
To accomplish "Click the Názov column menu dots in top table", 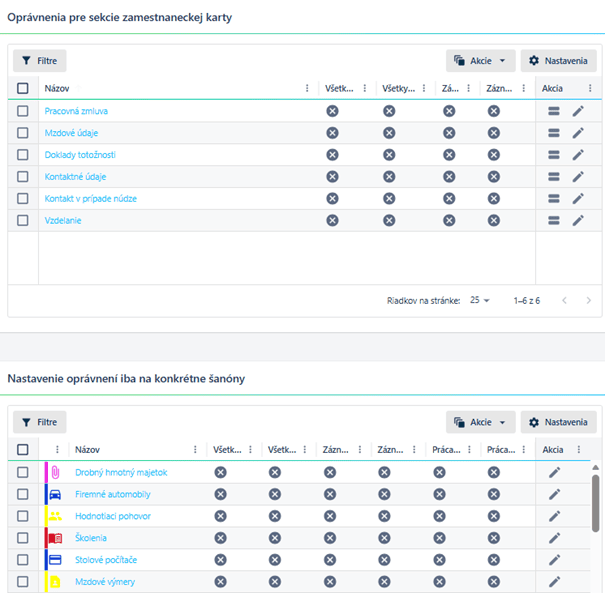I will point(307,88).
